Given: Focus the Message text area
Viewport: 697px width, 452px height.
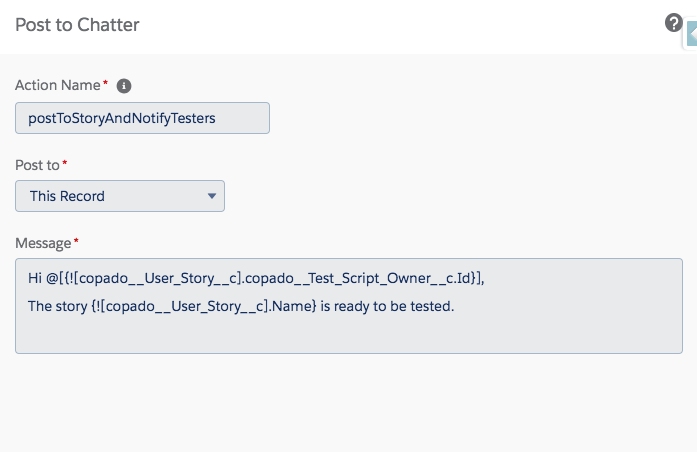Looking at the screenshot, I should 349,306.
